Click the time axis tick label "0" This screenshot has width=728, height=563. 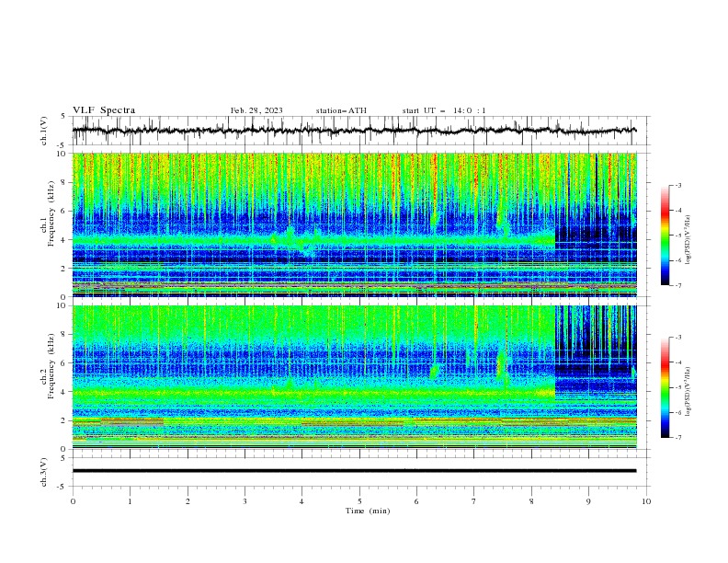pos(73,501)
